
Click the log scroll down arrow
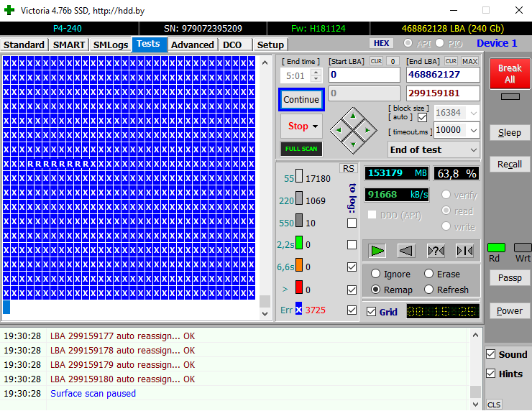(475, 405)
